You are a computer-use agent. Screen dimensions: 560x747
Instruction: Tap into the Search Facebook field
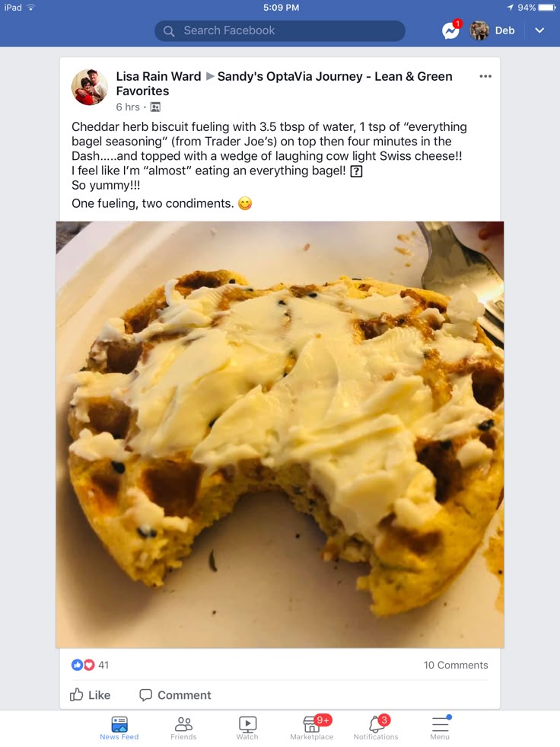[x=280, y=30]
